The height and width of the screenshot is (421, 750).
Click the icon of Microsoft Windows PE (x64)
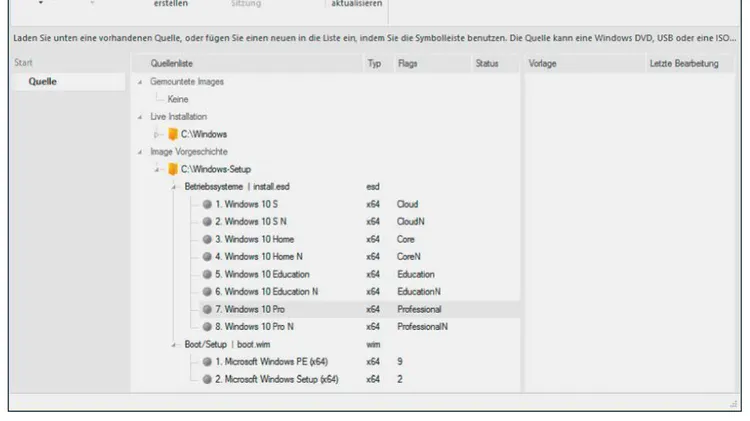click(207, 362)
